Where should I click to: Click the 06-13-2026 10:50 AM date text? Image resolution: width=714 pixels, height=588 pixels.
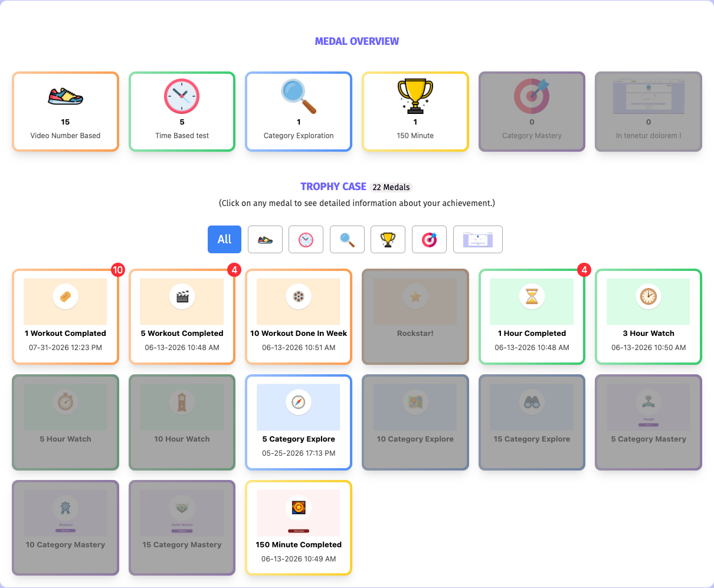tap(649, 348)
